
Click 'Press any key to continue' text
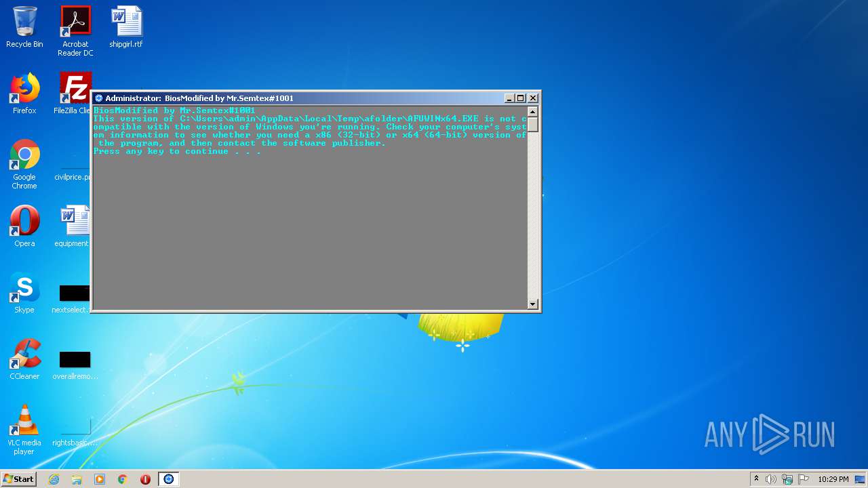(x=177, y=151)
